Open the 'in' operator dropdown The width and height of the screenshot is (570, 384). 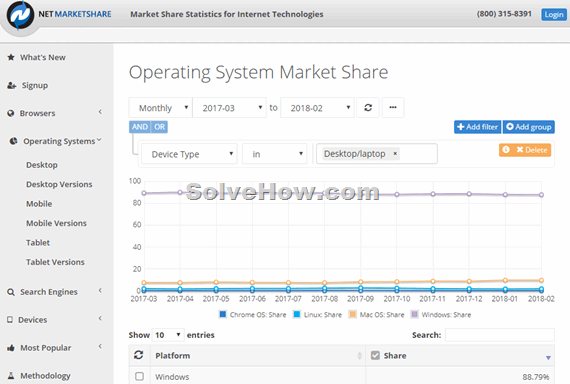(x=274, y=154)
